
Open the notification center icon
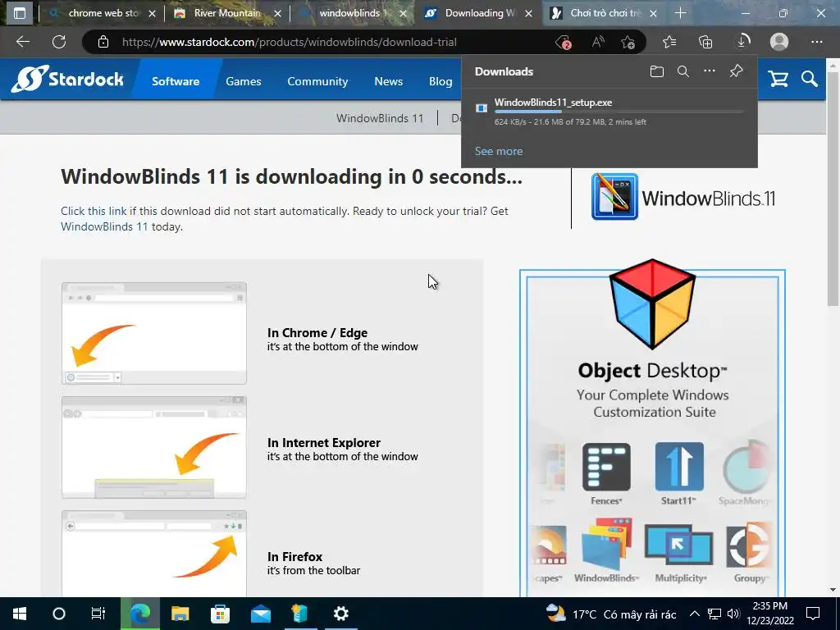click(x=813, y=614)
